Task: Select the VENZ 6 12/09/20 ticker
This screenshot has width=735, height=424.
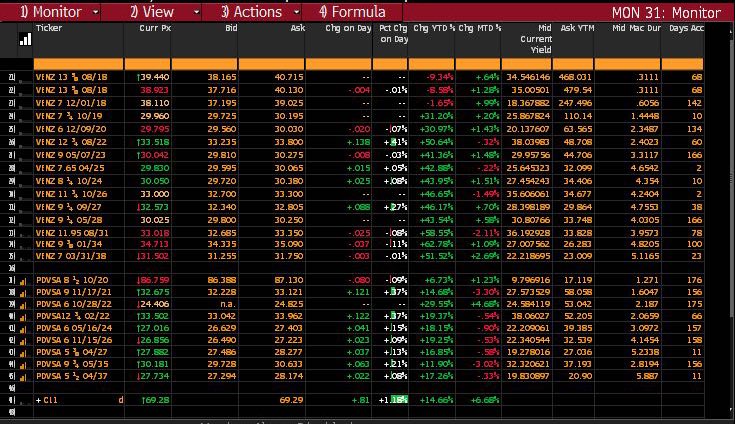Action: (71, 129)
